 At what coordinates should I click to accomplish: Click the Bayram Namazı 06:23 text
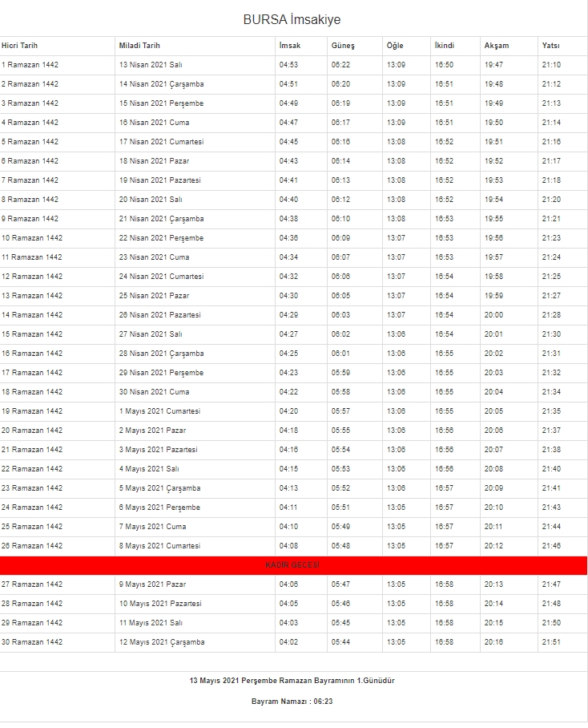tap(292, 701)
